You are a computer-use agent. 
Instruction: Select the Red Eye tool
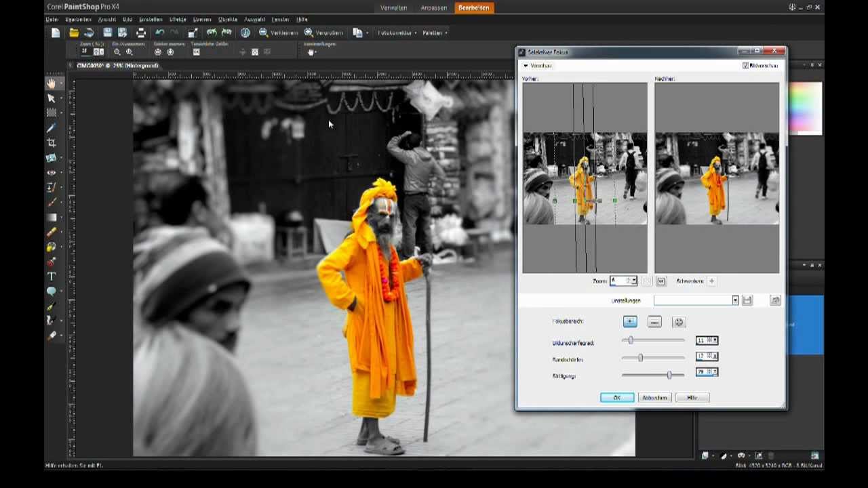pos(51,173)
